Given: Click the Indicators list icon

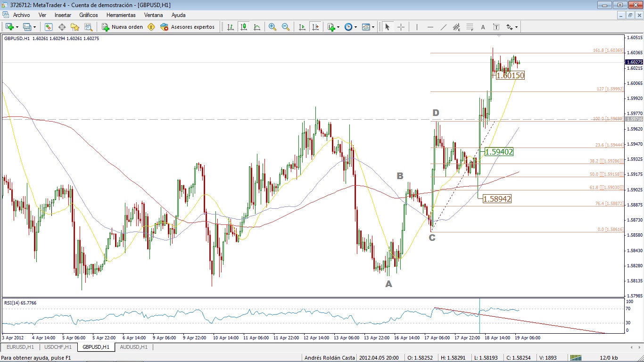Looking at the screenshot, I should 331,27.
